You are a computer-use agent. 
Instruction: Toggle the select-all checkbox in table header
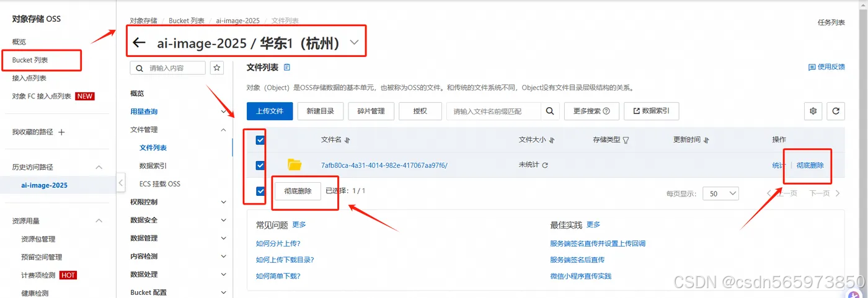[260, 140]
